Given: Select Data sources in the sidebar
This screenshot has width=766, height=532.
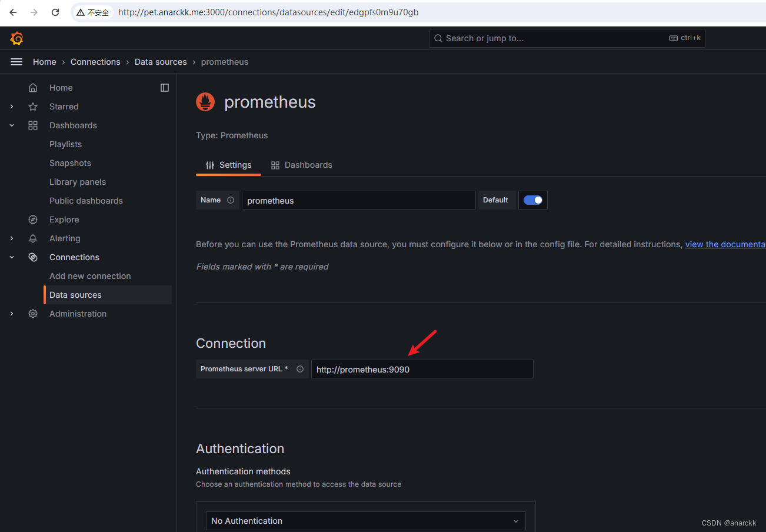Looking at the screenshot, I should point(108,295).
